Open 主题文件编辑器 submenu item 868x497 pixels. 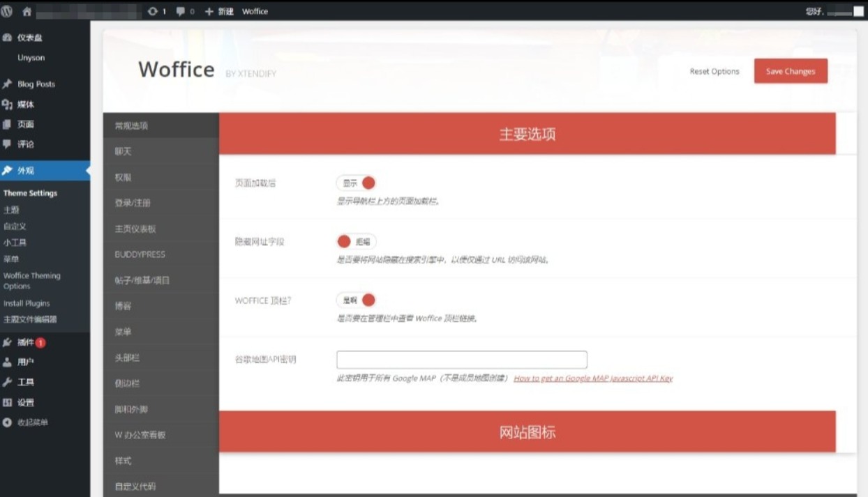[x=30, y=320]
